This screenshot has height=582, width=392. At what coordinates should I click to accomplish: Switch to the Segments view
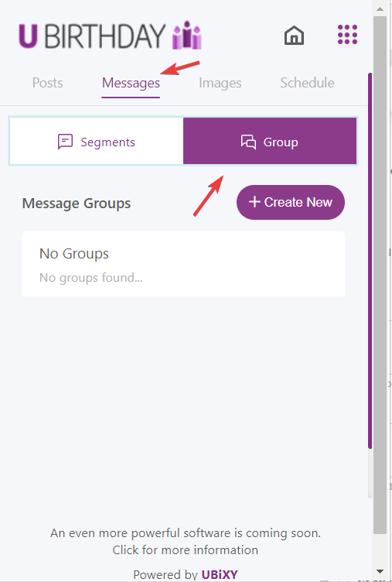click(x=97, y=141)
